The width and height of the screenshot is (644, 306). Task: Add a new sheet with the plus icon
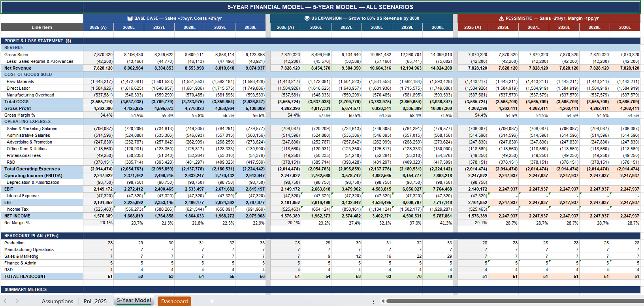coord(212,301)
